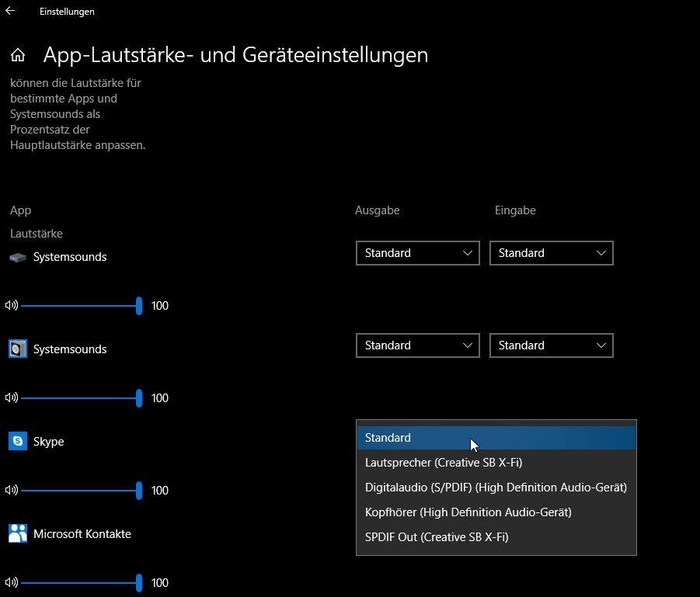Click the Eingabe column label

515,210
